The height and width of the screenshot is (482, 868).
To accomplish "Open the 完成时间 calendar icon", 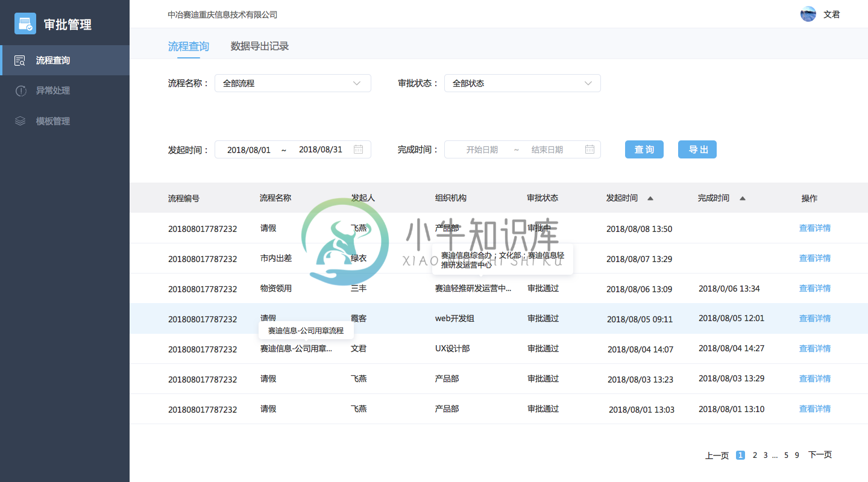I will coord(590,149).
